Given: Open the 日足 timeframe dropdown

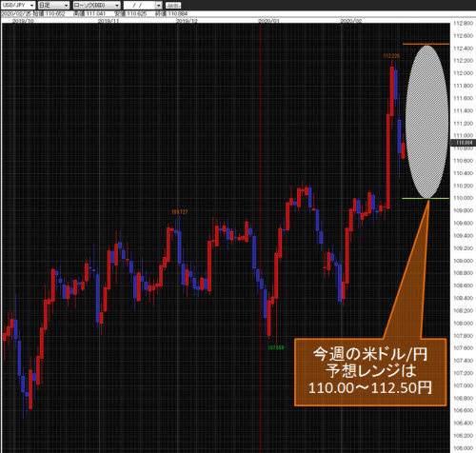Looking at the screenshot, I should [x=53, y=5].
